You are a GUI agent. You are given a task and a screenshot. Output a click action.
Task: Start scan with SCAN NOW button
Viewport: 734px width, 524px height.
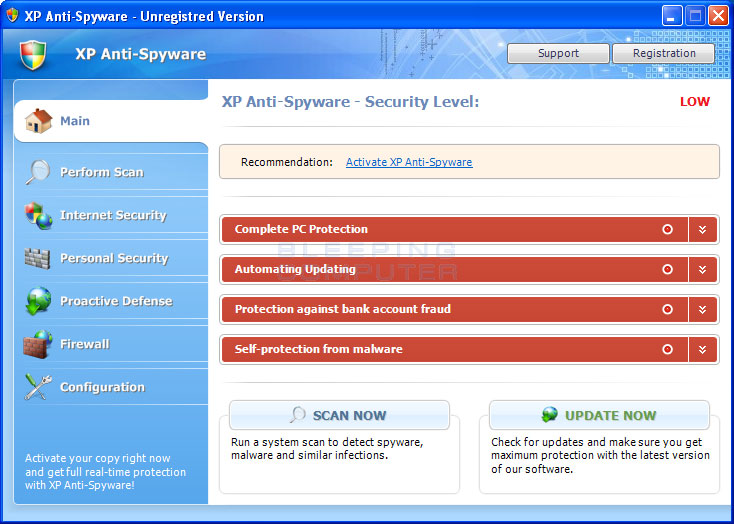point(339,415)
